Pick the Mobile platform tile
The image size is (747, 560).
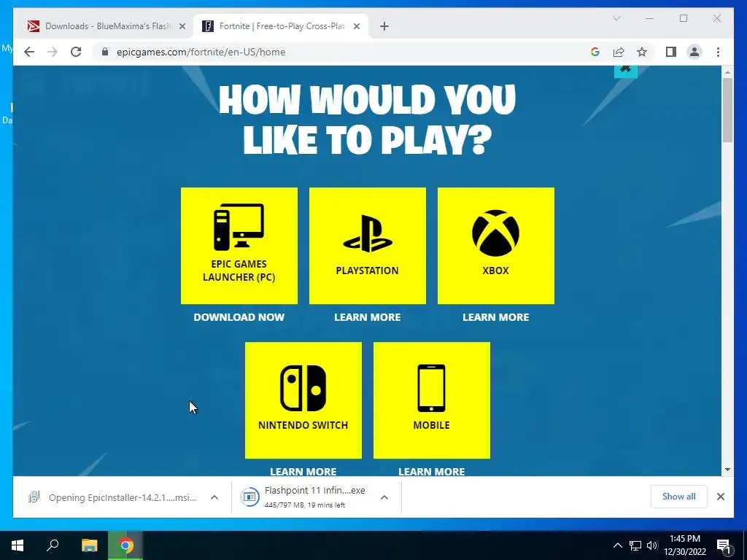point(432,400)
